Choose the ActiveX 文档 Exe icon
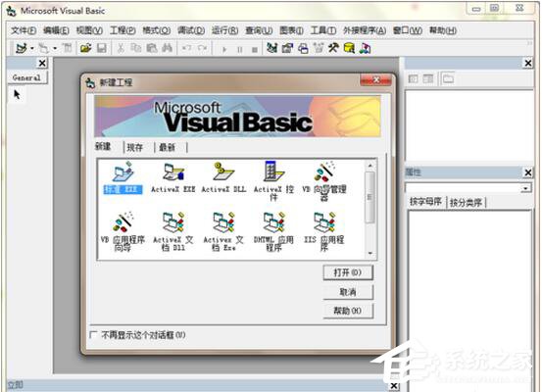542x392 pixels. click(x=223, y=231)
